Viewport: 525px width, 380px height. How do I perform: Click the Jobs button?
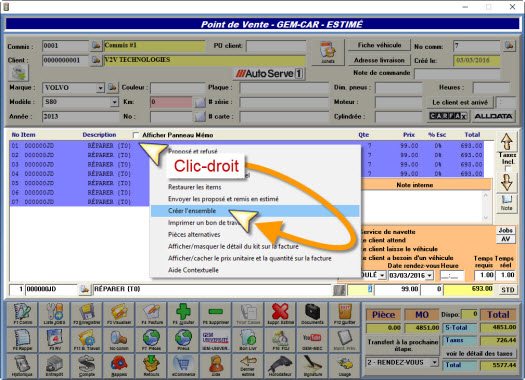(x=506, y=230)
